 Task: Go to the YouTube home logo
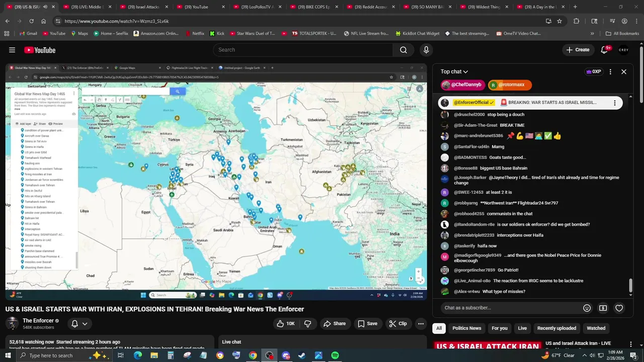point(40,50)
